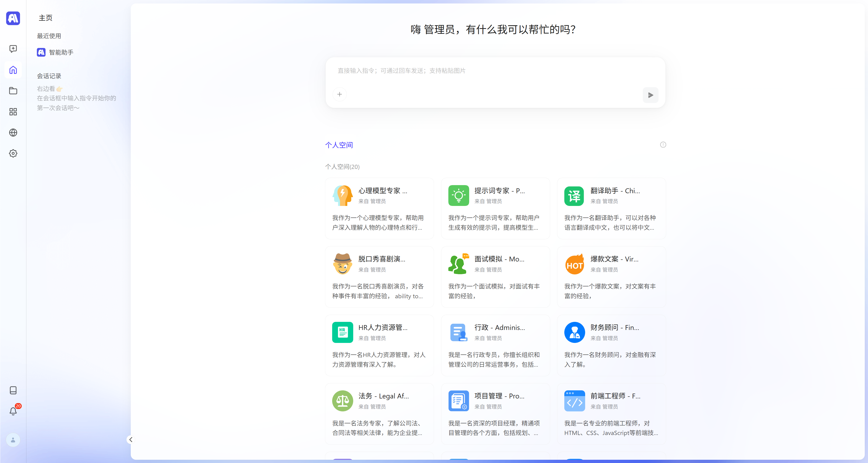Open the settings gear icon

tap(13, 154)
